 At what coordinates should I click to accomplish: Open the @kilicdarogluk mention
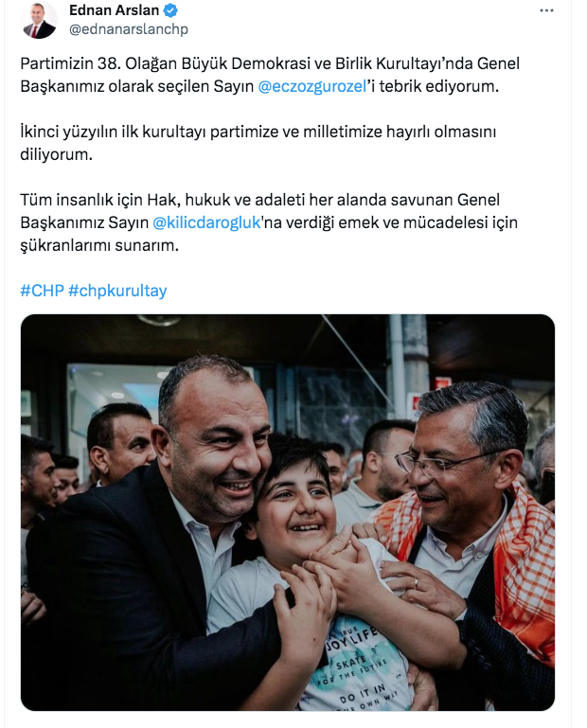206,222
